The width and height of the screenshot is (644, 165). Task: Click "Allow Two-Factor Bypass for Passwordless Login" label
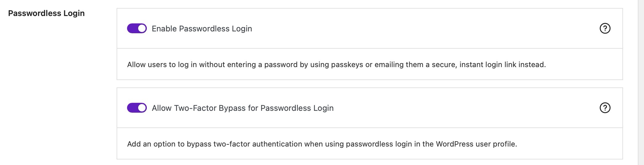242,108
